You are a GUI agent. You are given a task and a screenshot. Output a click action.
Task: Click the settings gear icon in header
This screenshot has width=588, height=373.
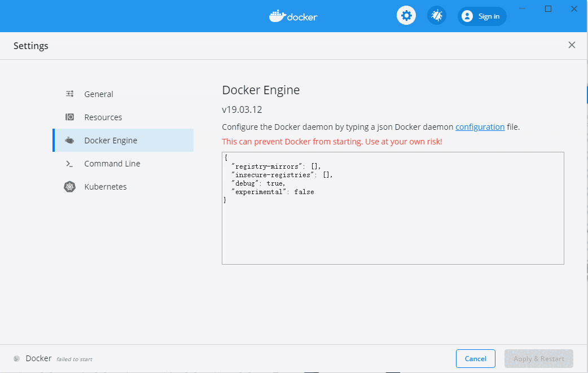point(406,15)
